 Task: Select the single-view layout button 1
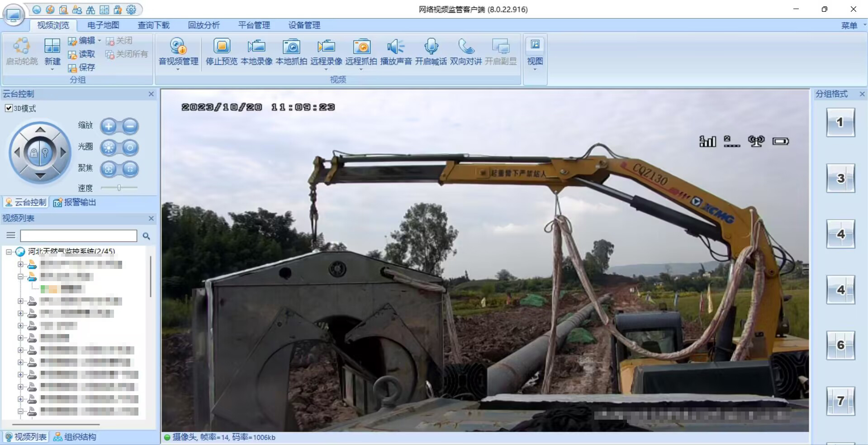click(840, 122)
